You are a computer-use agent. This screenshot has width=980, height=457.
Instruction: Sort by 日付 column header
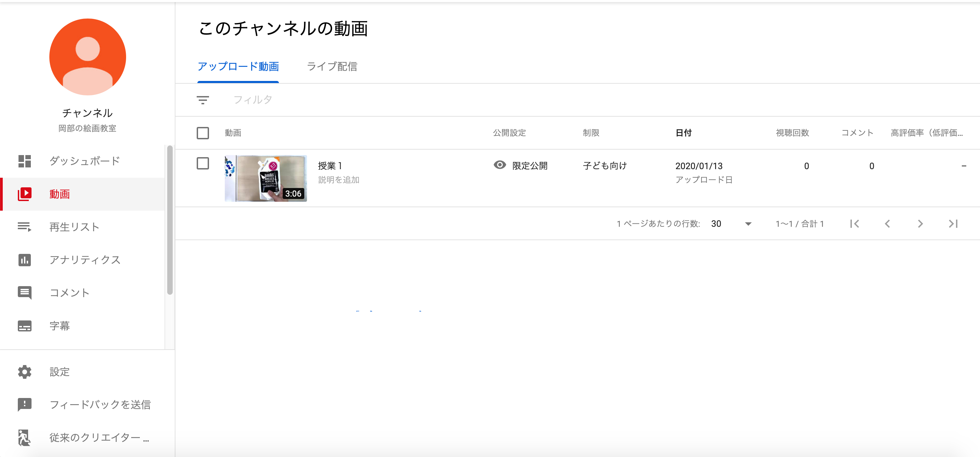[683, 133]
